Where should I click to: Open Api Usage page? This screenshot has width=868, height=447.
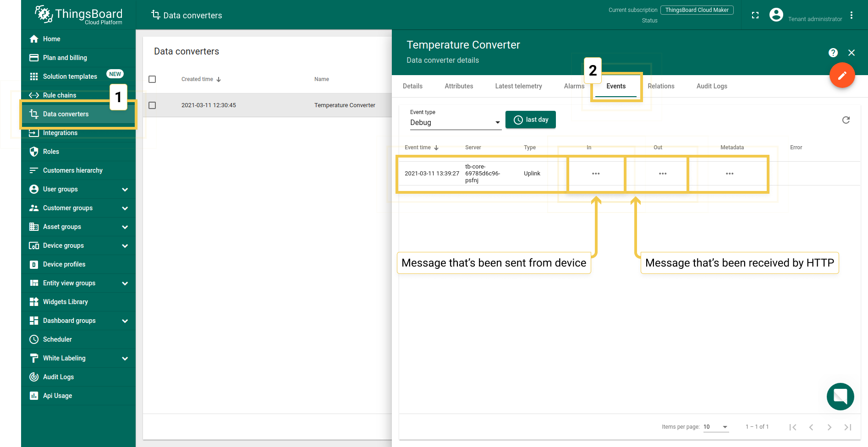pyautogui.click(x=78, y=396)
